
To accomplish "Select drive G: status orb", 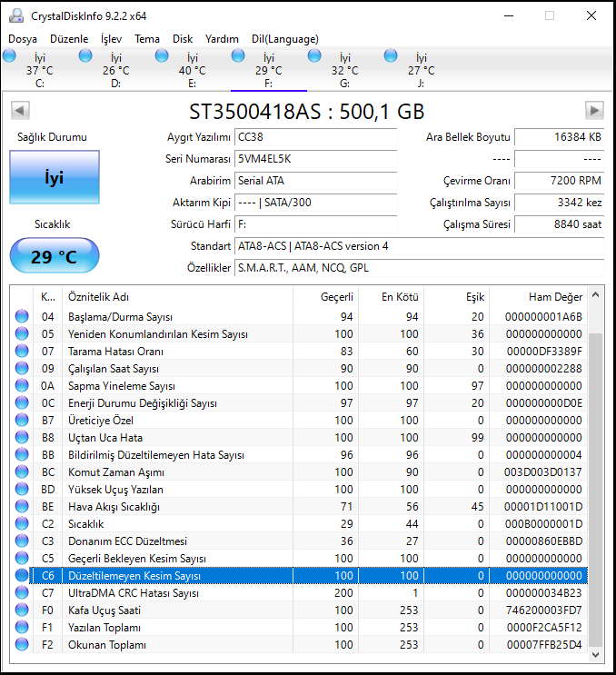I will pos(315,56).
